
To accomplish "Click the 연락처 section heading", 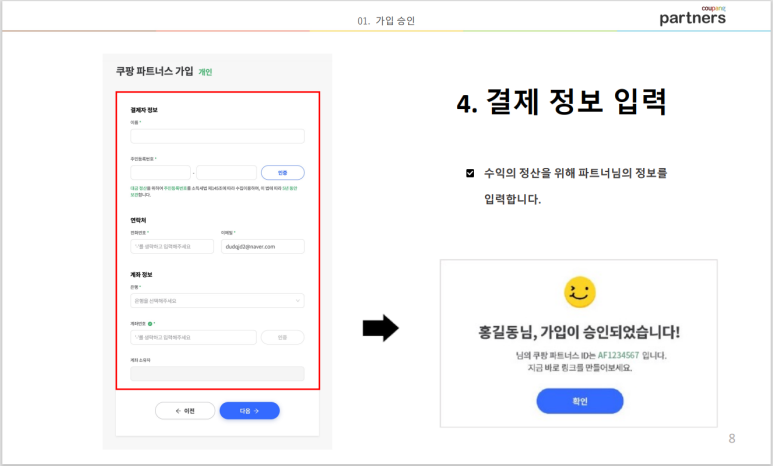I will pyautogui.click(x=138, y=220).
